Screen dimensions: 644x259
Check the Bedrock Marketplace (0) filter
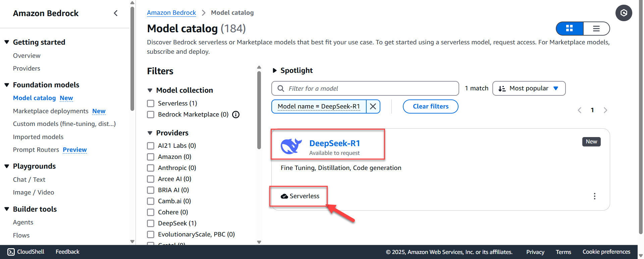pos(151,115)
